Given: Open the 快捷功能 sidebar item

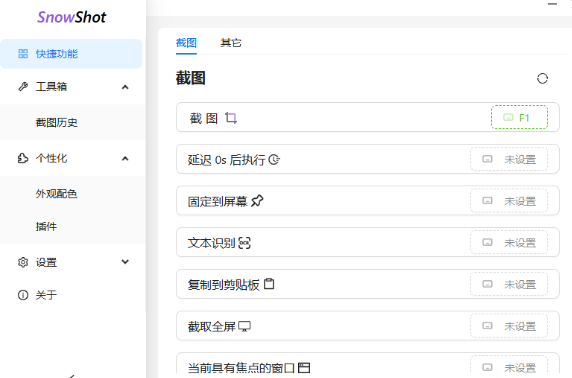Looking at the screenshot, I should click(71, 54).
